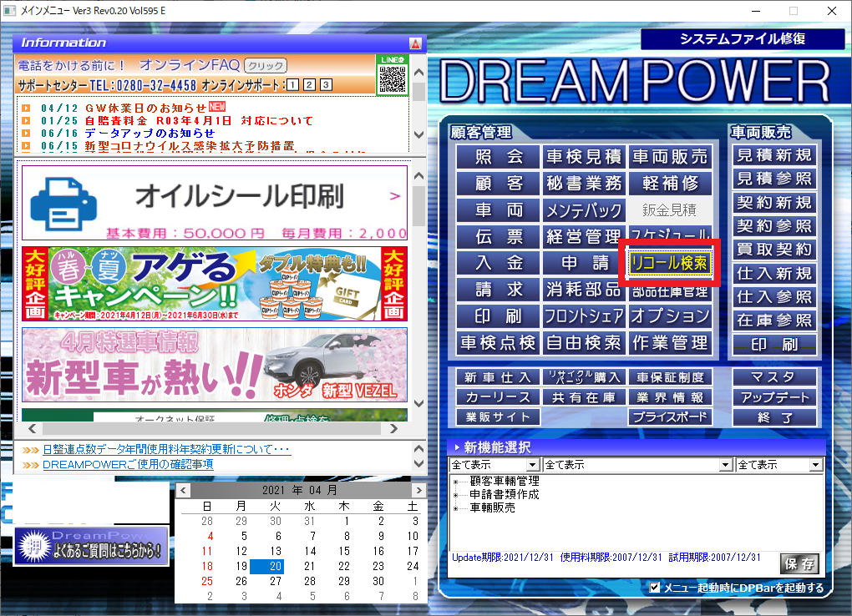Image resolution: width=852 pixels, height=616 pixels.
Task: Open 入金 menu button
Action: (x=499, y=264)
